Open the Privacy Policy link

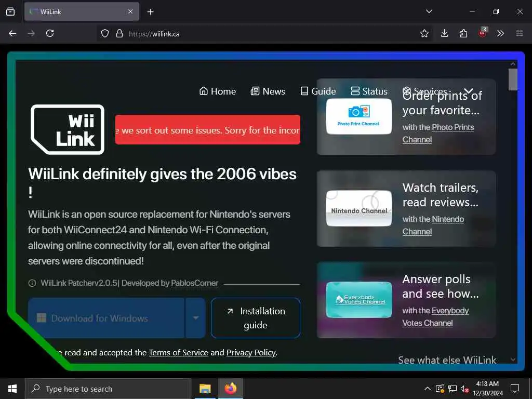click(x=251, y=353)
